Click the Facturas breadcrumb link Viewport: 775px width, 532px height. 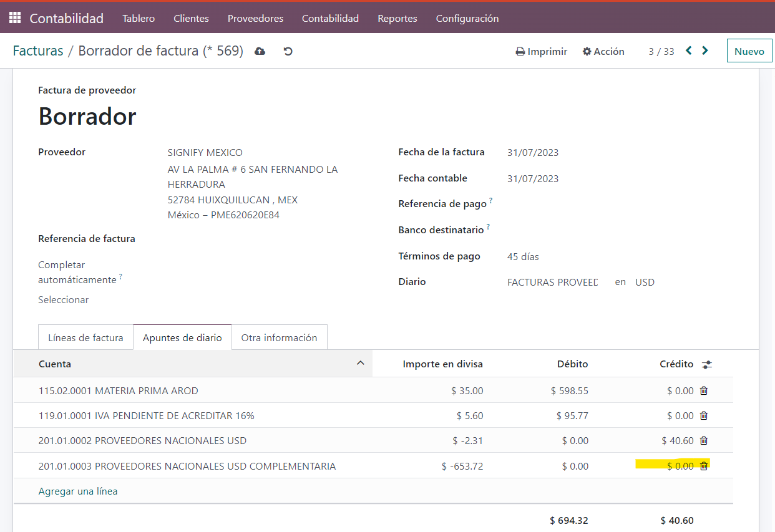coord(38,51)
